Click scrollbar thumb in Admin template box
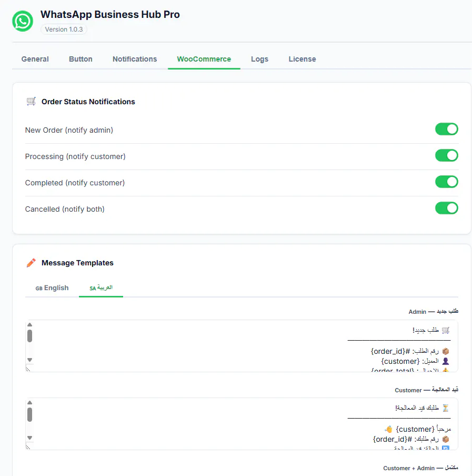Screen dimensions: 472x476 29,336
